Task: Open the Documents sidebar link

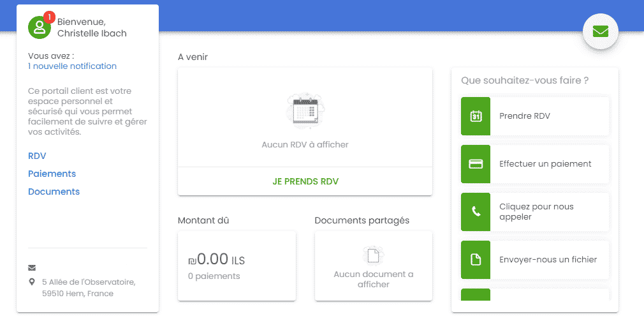Action: [x=54, y=192]
